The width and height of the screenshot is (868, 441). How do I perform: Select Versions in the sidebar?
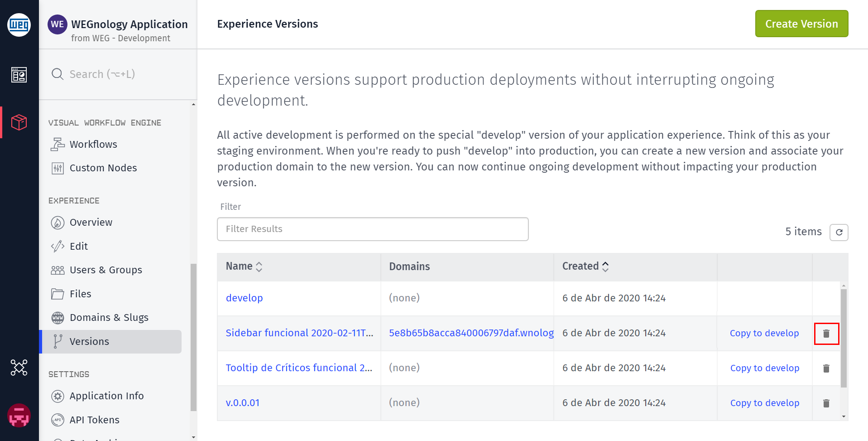[x=110, y=342]
